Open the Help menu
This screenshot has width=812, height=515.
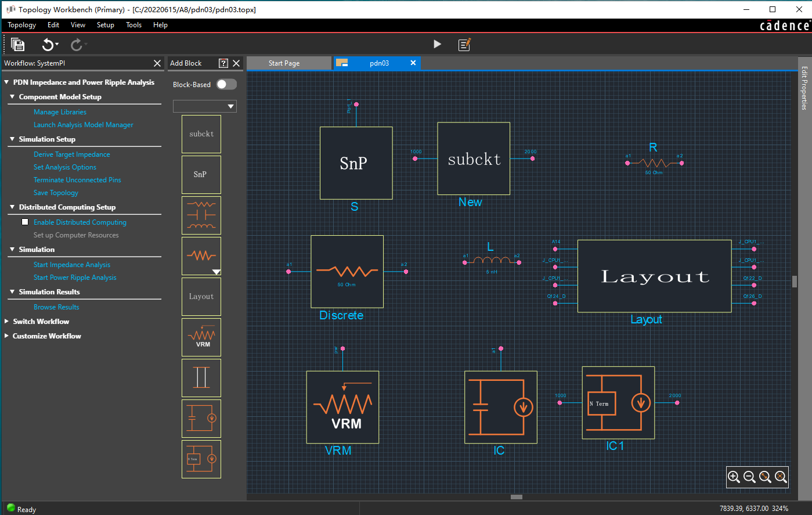(160, 25)
